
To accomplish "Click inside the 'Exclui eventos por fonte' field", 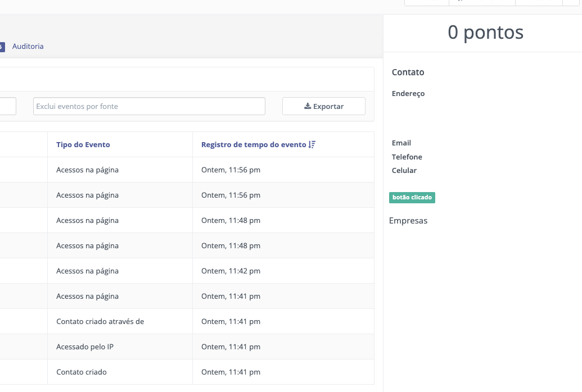I will pos(148,106).
